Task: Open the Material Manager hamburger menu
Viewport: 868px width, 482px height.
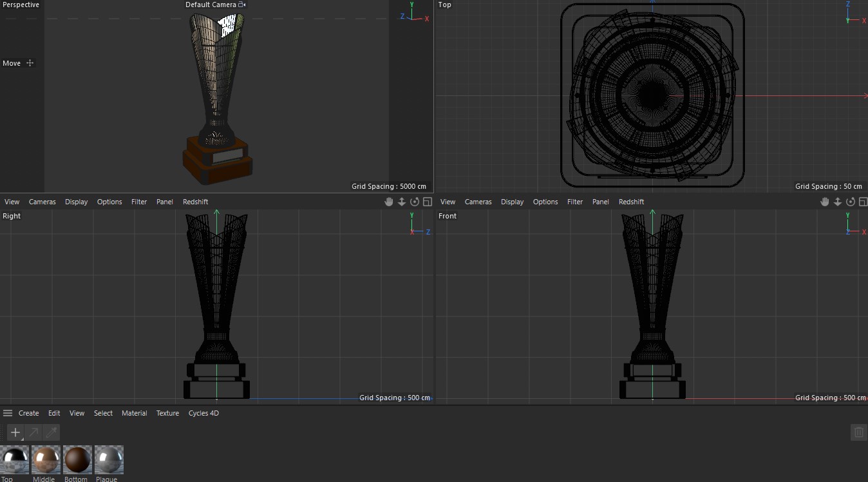Action: [x=8, y=413]
